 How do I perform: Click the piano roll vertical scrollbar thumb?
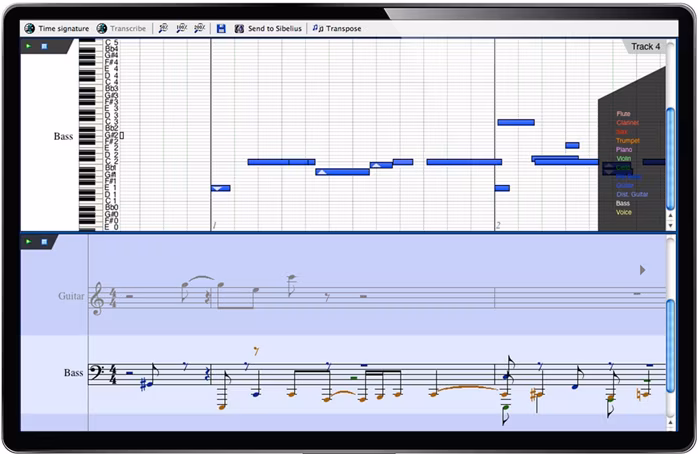(670, 158)
